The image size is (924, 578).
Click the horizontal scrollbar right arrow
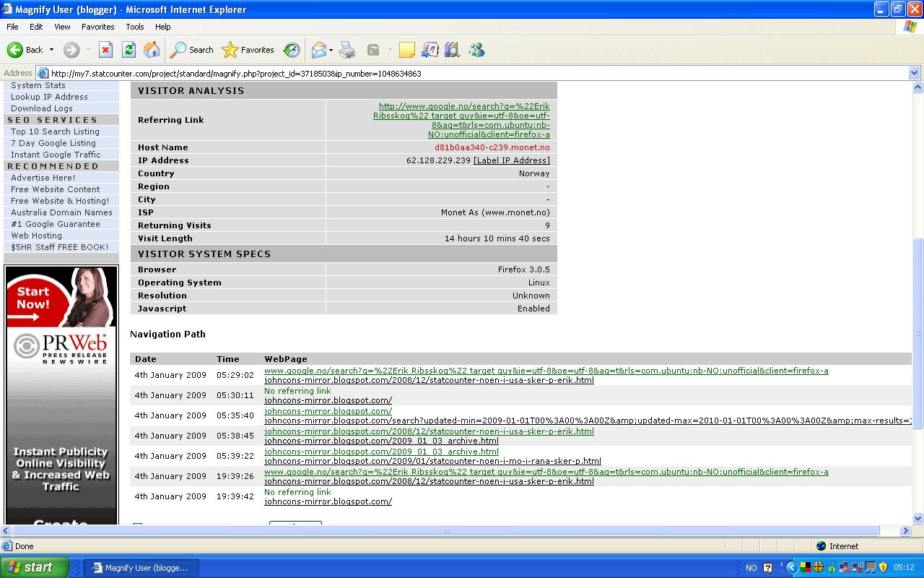pyautogui.click(x=906, y=530)
